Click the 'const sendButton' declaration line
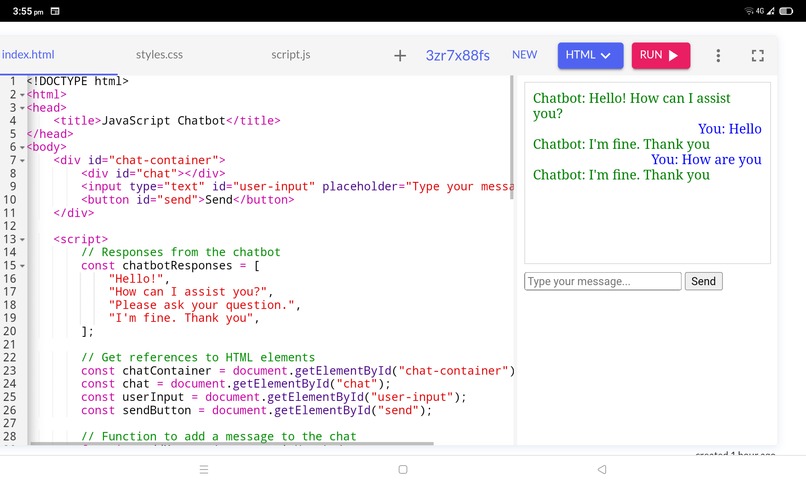This screenshot has width=806, height=484. (257, 411)
